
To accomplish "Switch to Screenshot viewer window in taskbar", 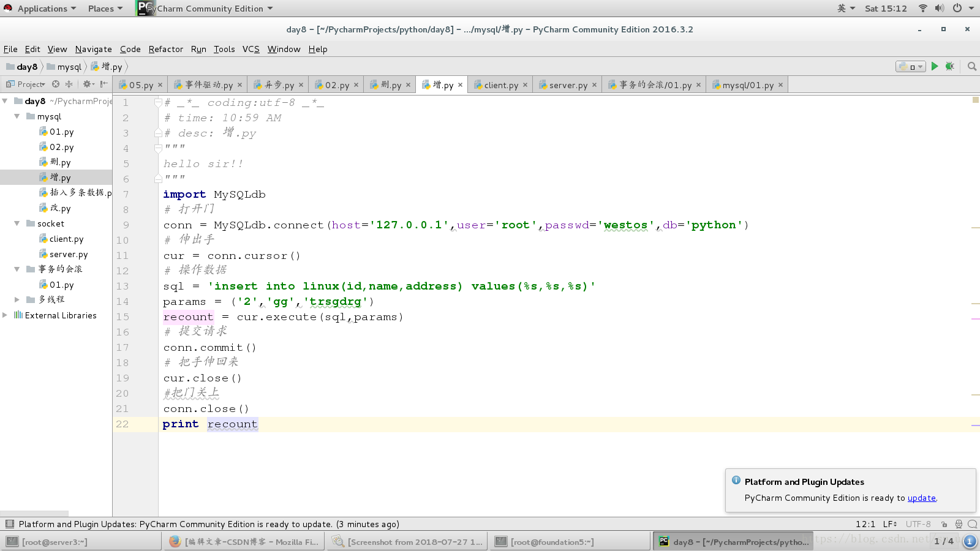I will coord(408,542).
